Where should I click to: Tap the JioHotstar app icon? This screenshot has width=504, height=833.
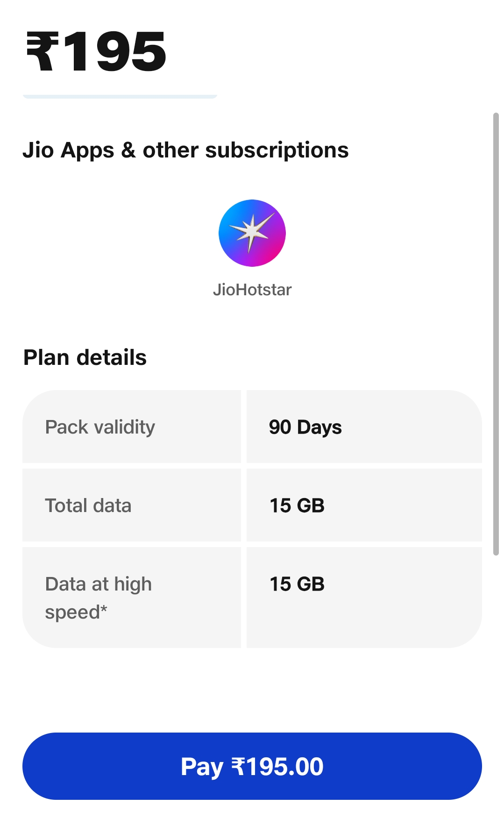pos(252,233)
